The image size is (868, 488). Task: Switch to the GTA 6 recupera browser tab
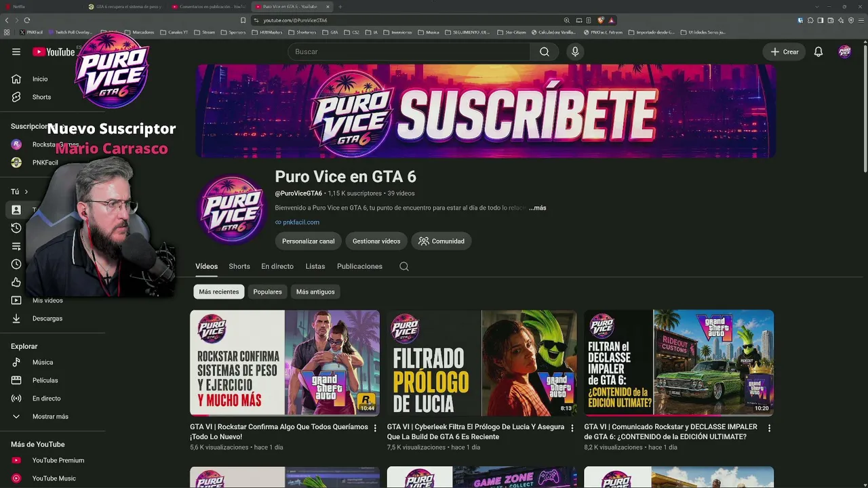point(125,7)
